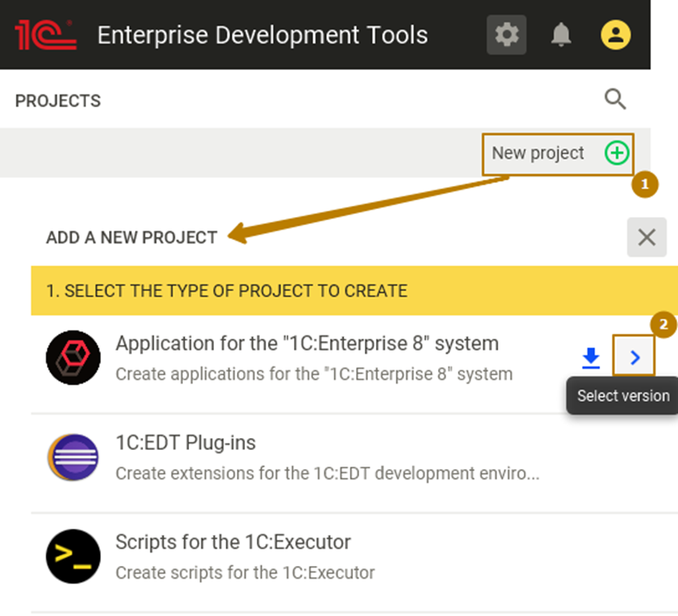Click the 1C:Executor terminal icon
This screenshot has height=616, width=678.
coord(73,556)
